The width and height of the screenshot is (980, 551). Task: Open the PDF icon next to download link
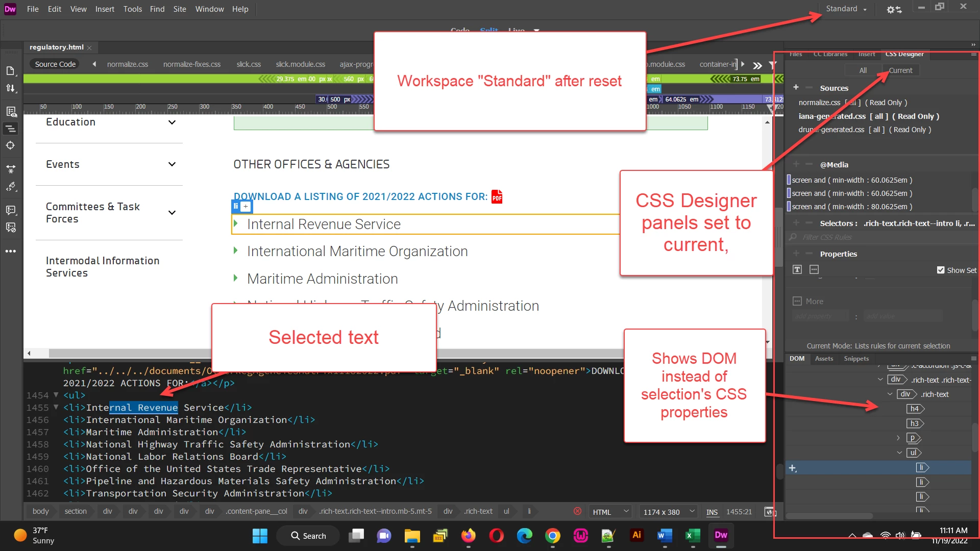tap(497, 197)
